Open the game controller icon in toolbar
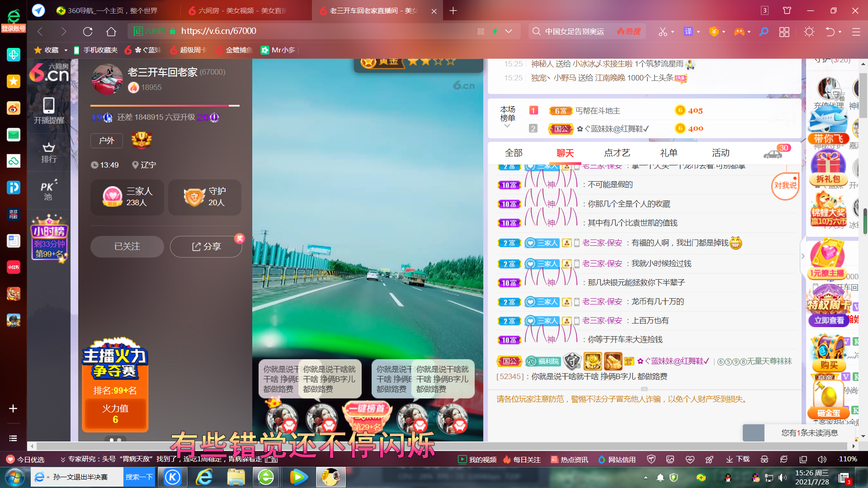The image size is (868, 488). point(739,32)
